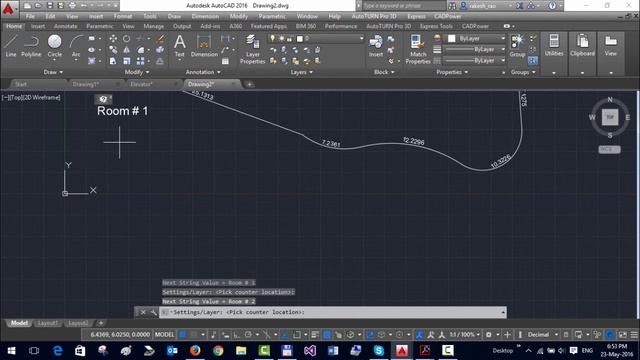The width and height of the screenshot is (640, 360).
Task: Click the Array tool icon
Action: 140,61
